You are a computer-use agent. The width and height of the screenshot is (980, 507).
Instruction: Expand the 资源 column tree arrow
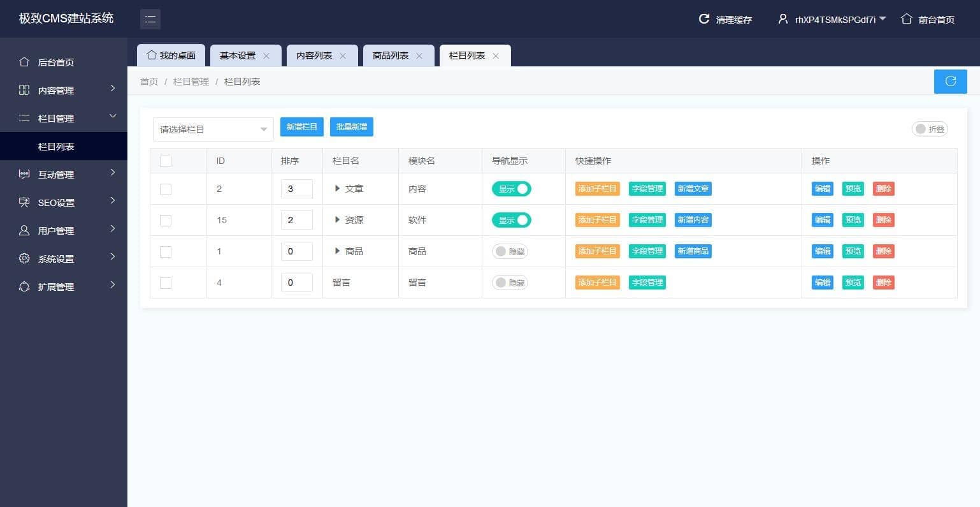coord(338,220)
